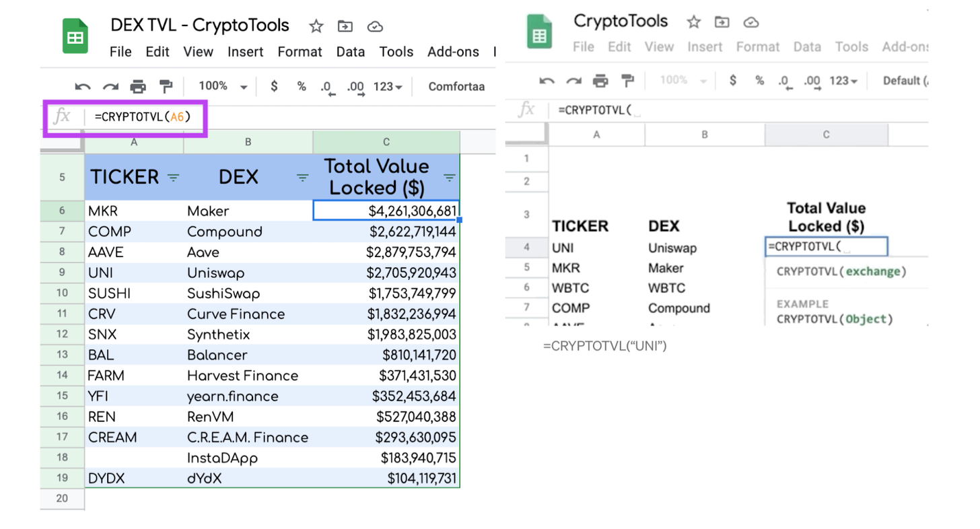980x529 pixels.
Task: Increase decimal places in DEX TVL toolbar
Action: [x=355, y=88]
